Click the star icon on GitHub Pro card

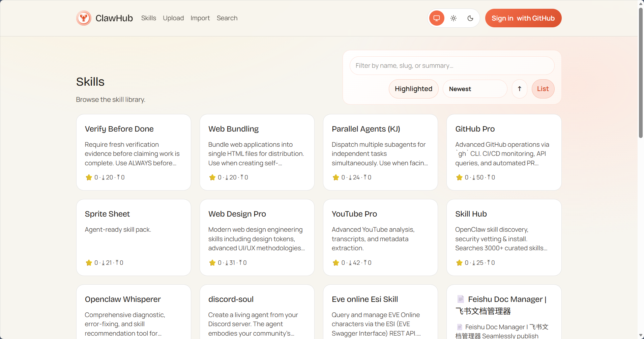click(x=459, y=177)
